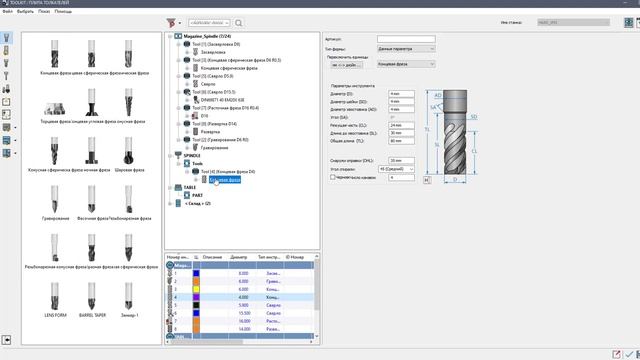Select the Гравирование engraving tool thumbnail

[54, 199]
